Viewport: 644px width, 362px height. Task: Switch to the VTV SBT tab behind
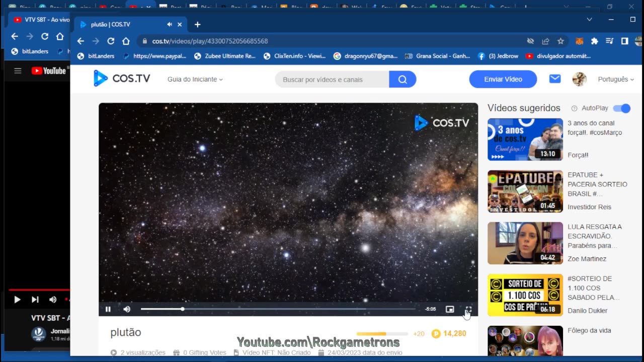click(41, 20)
